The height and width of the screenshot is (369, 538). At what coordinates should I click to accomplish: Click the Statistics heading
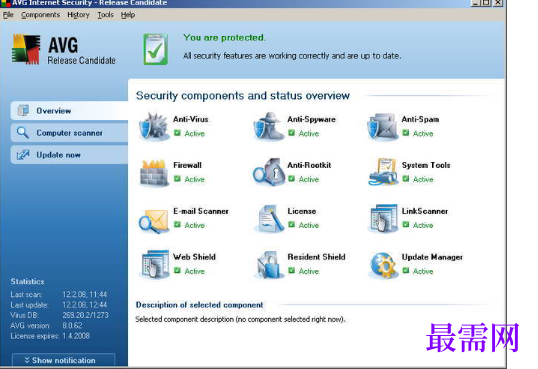(x=27, y=281)
